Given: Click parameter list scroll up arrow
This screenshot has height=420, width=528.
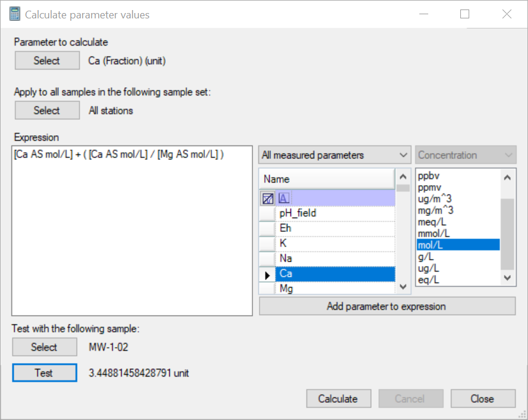Looking at the screenshot, I should point(403,177).
